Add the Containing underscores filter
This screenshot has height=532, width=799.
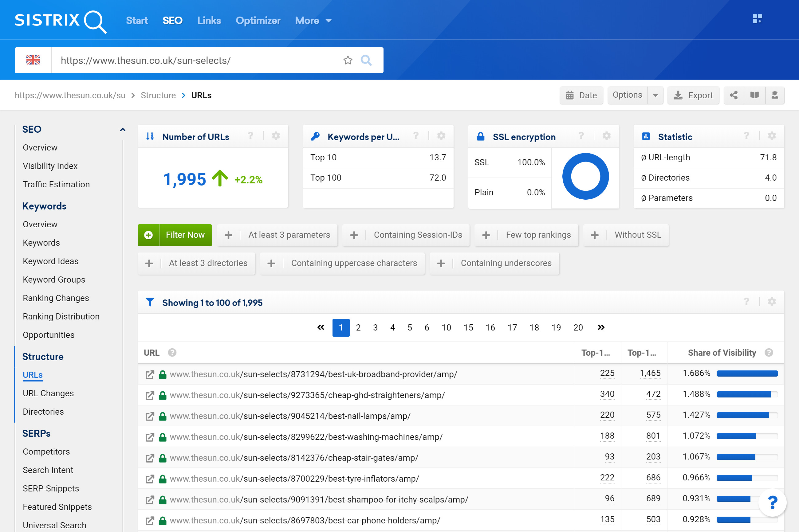(494, 263)
